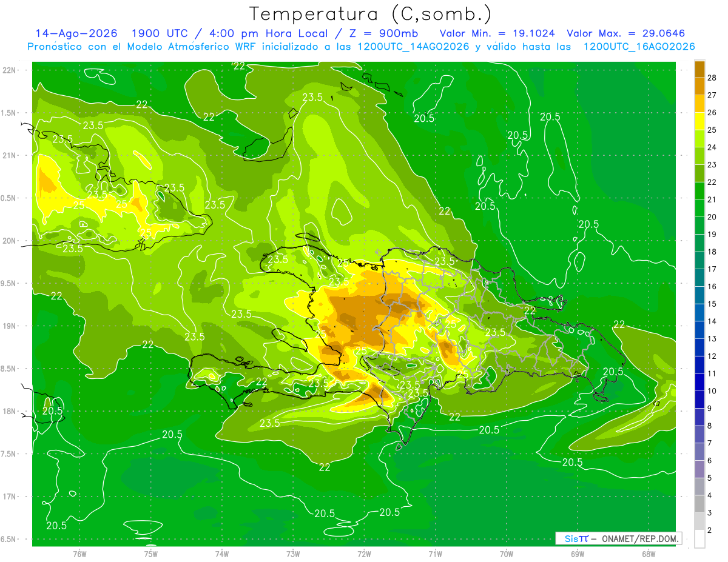Pick the gray swatch between 3 and 4

pyautogui.click(x=699, y=504)
